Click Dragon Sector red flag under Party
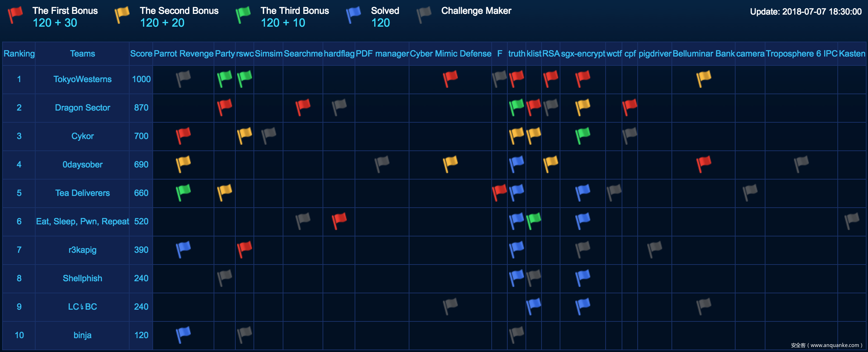The image size is (868, 352). coord(225,107)
